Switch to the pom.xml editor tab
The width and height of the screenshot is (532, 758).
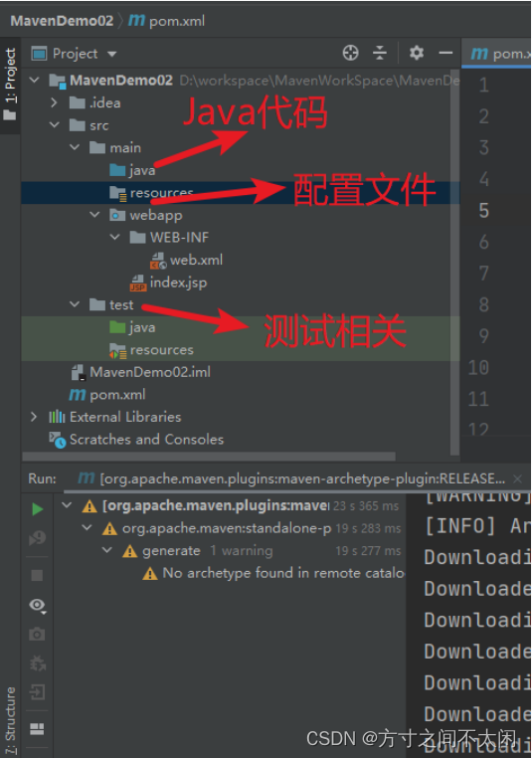(499, 54)
